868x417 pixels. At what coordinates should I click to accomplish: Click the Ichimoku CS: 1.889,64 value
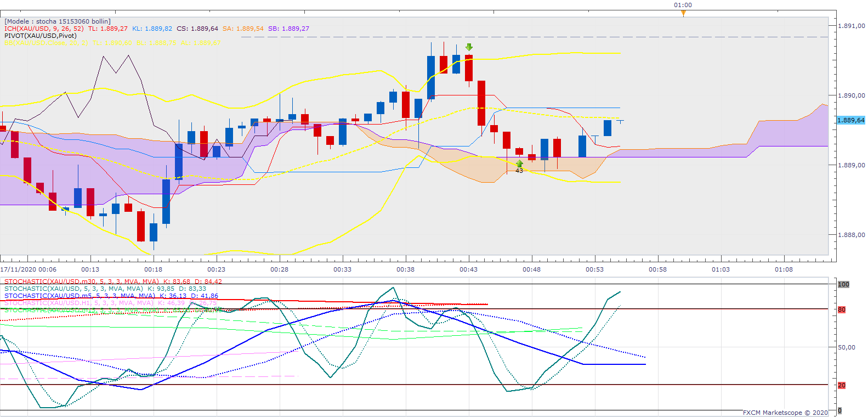click(x=197, y=29)
